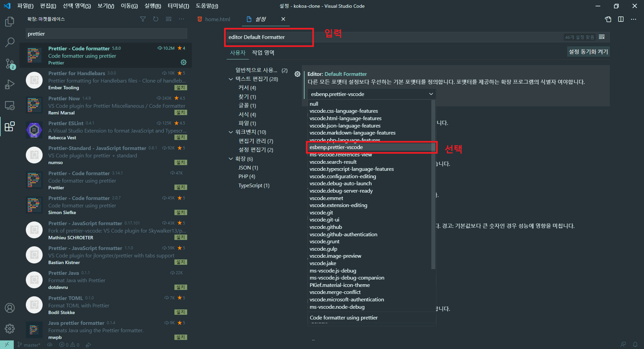Open remote window indicator in status bar
Image resolution: width=644 pixels, height=349 pixels.
point(7,345)
